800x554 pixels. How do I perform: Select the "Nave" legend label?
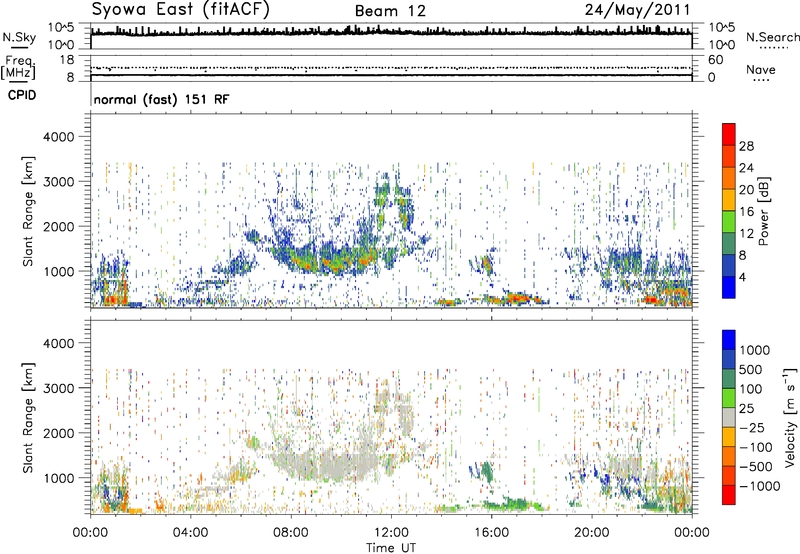(761, 69)
